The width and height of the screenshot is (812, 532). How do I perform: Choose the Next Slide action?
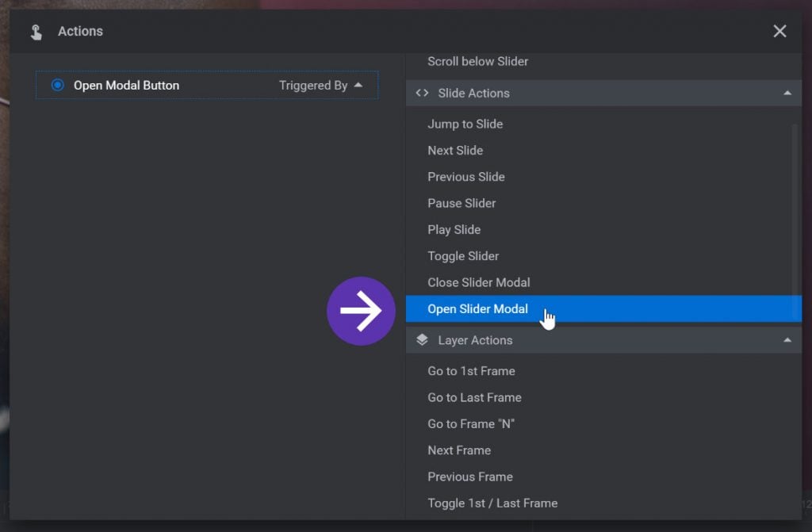[x=455, y=150]
